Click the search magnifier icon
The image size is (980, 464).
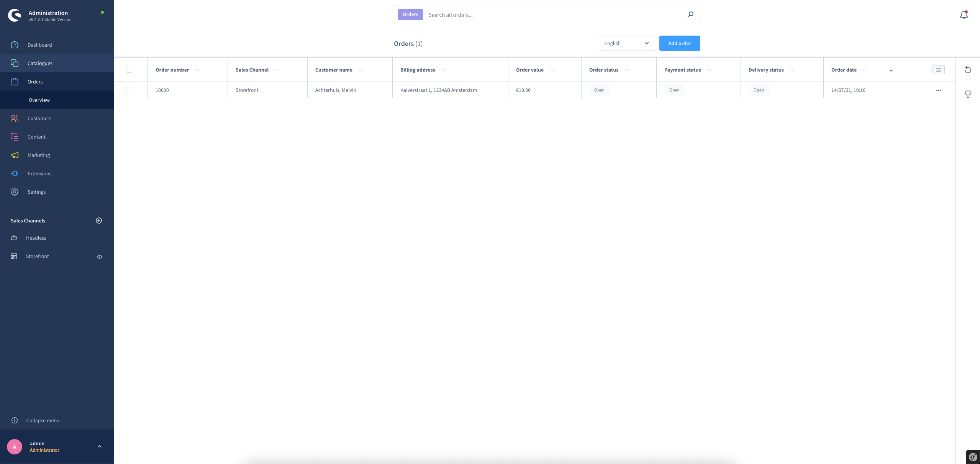(690, 15)
